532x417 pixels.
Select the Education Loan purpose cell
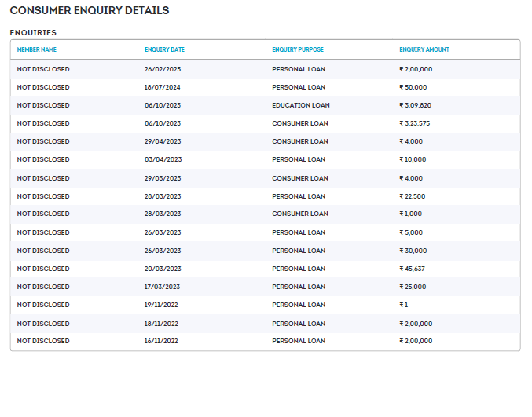pyautogui.click(x=300, y=105)
